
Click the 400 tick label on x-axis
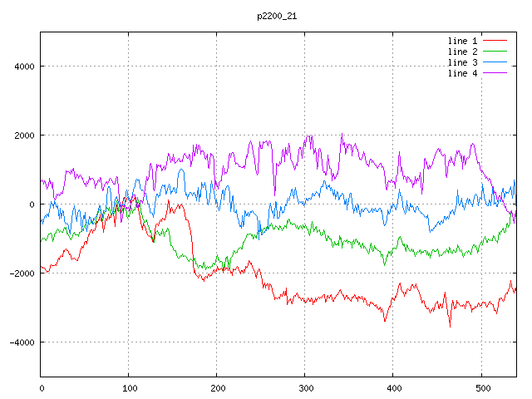pyautogui.click(x=393, y=387)
